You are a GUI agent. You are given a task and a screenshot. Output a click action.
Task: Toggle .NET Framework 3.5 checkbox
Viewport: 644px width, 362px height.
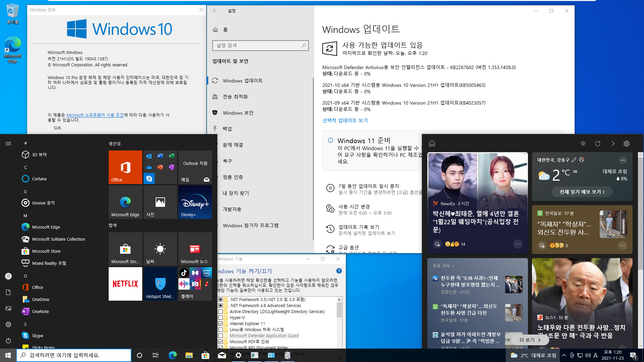[220, 299]
